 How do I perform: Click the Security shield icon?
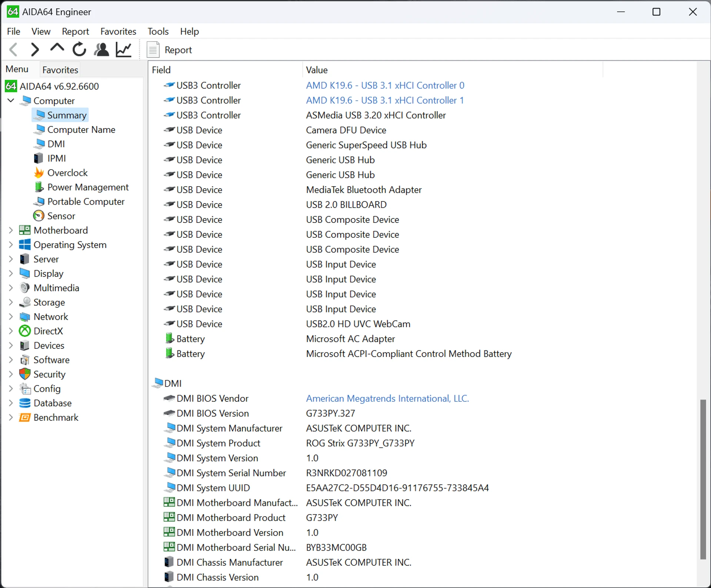[25, 374]
